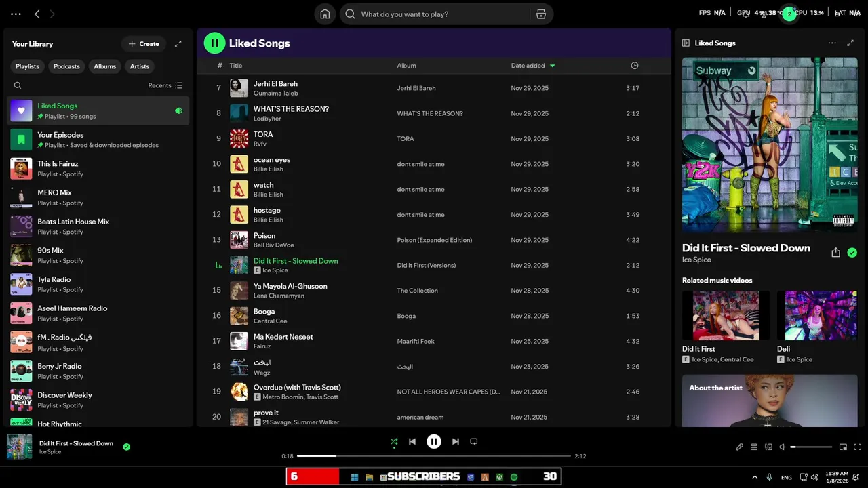Enter fullscreen mode from player bar

coord(857,447)
